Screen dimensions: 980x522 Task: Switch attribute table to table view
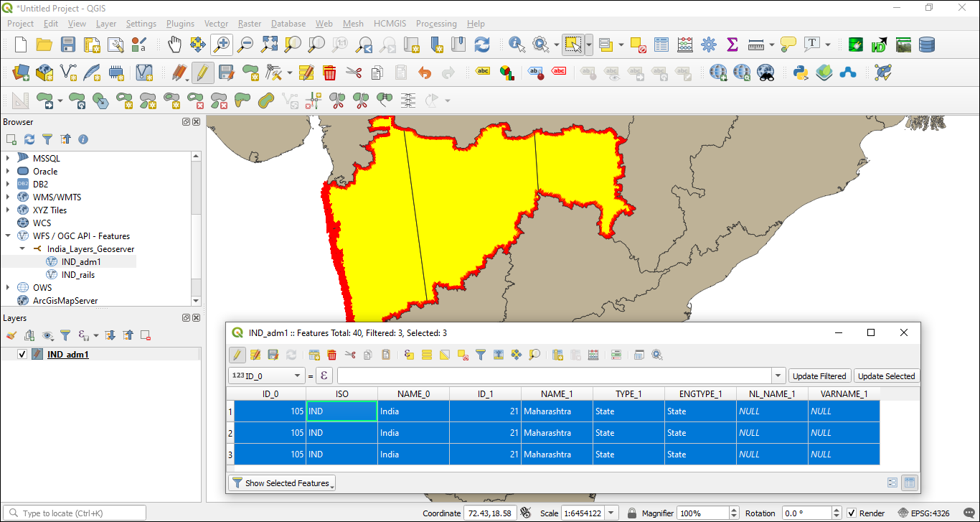910,483
